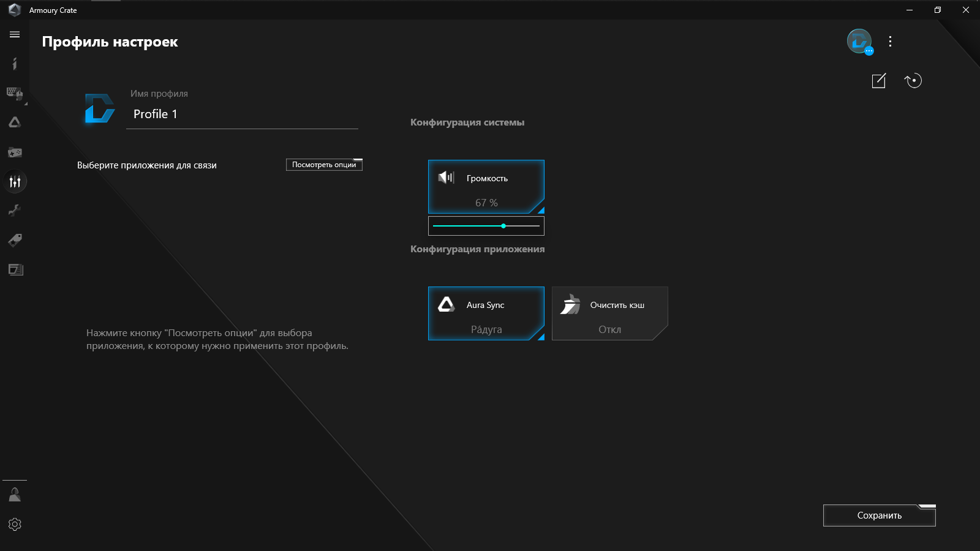This screenshot has height=551, width=980.
Task: Open the hamburger menu in the sidebar
Action: pyautogui.click(x=15, y=35)
